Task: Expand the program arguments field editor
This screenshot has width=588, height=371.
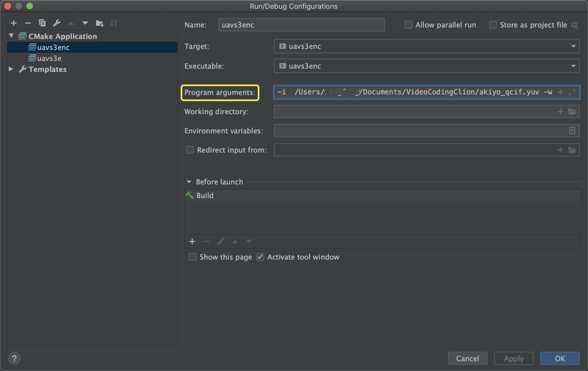Action: click(572, 92)
